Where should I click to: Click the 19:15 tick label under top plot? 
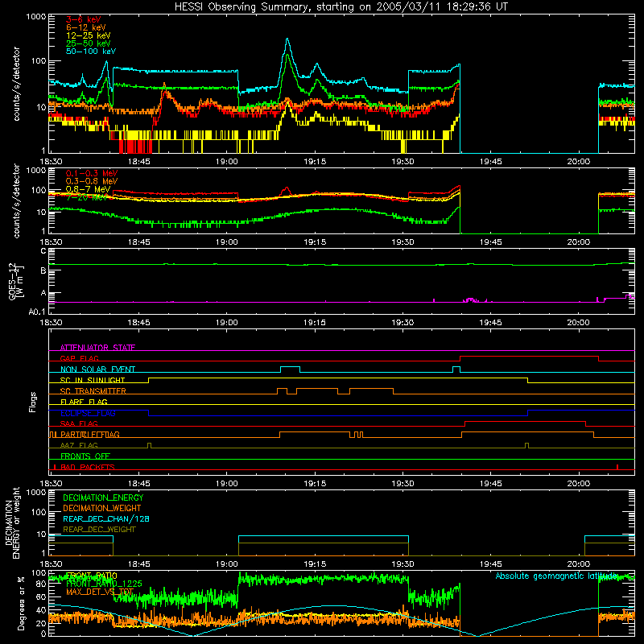[x=315, y=162]
